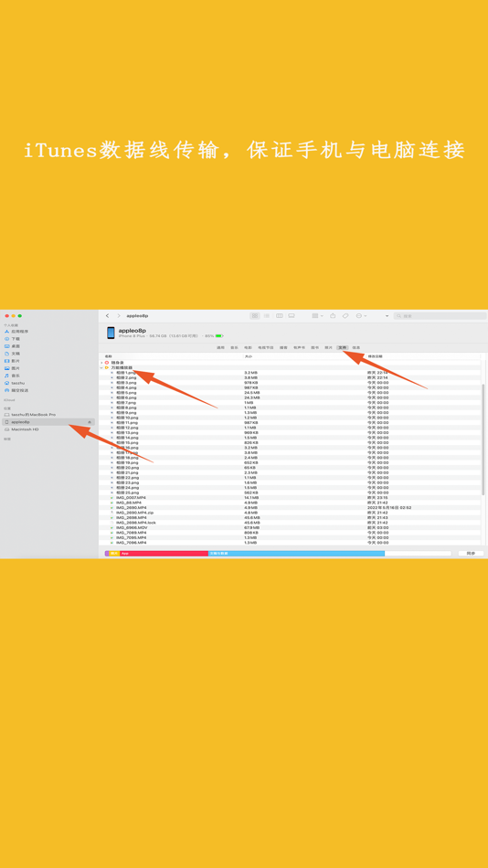Click the yellow photos storage bar segment
Image resolution: width=488 pixels, height=868 pixels.
coord(114,553)
